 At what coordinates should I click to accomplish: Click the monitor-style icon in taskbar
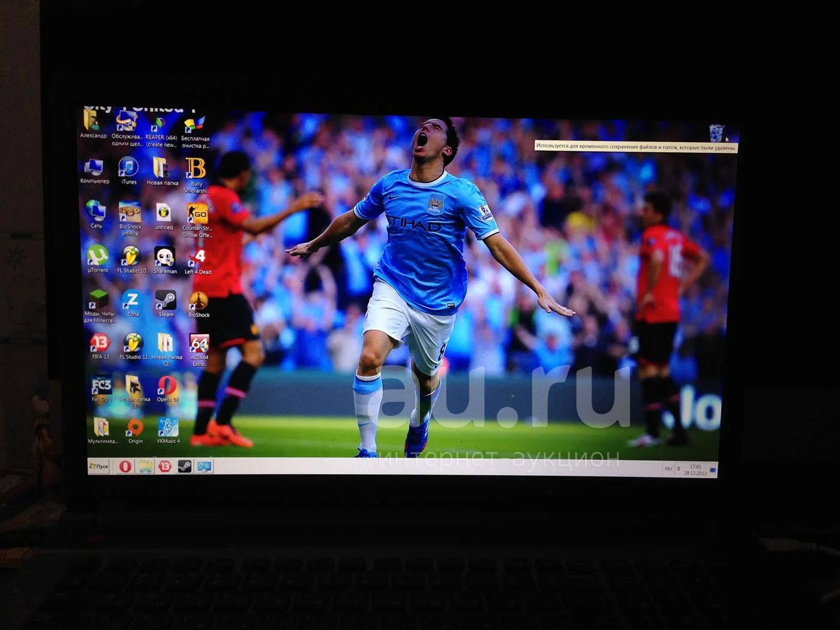pyautogui.click(x=204, y=466)
